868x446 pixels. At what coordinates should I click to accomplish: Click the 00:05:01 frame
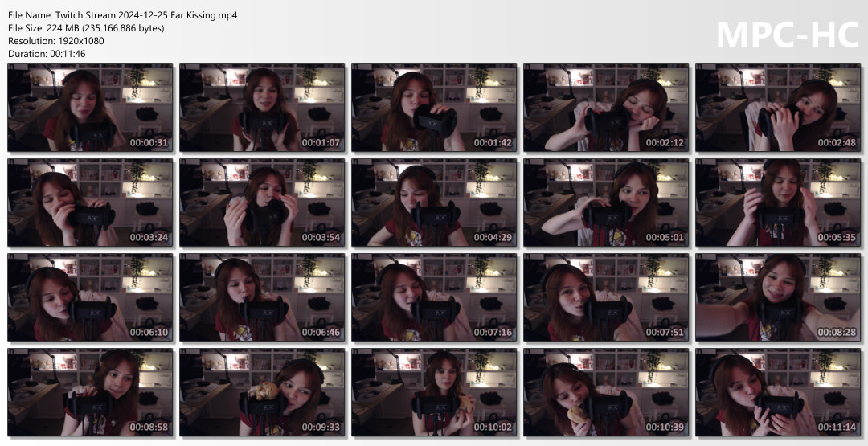(x=606, y=203)
